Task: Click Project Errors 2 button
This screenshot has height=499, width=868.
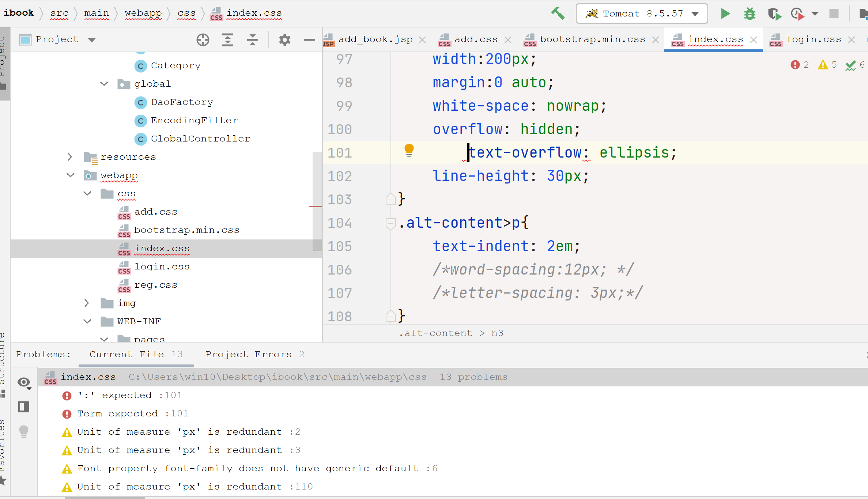Action: pyautogui.click(x=254, y=354)
